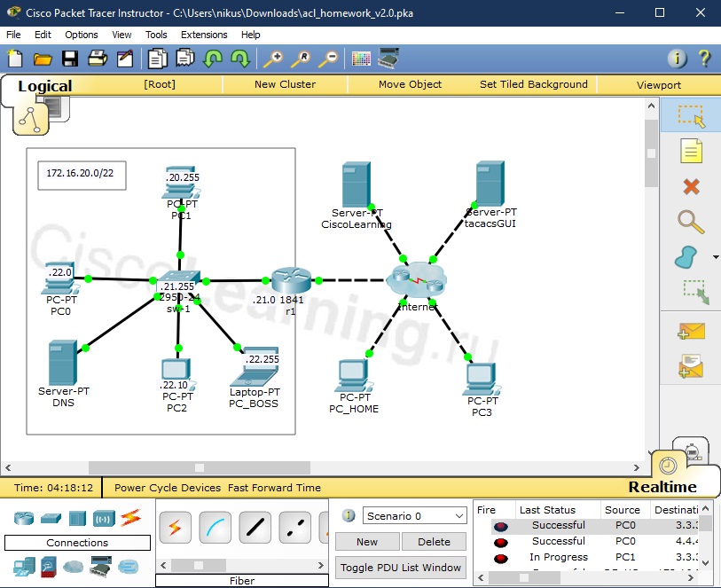
Task: Undo the last action
Action: coord(213,59)
